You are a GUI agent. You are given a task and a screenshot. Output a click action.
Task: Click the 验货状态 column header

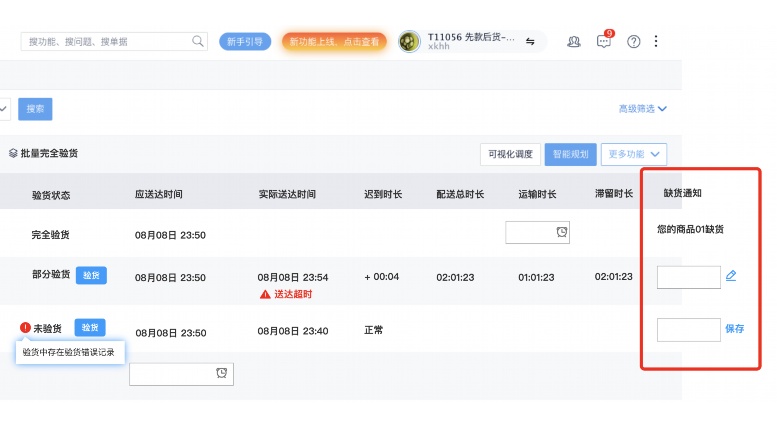click(x=51, y=195)
